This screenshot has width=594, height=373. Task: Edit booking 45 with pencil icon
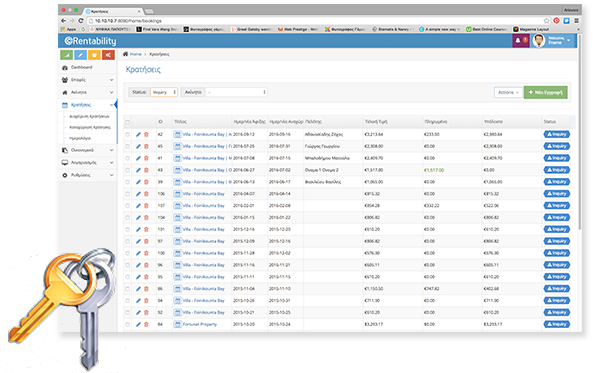138,146
